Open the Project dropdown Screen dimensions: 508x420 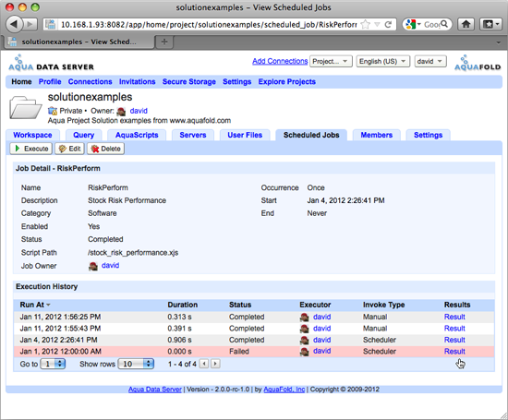pos(331,61)
